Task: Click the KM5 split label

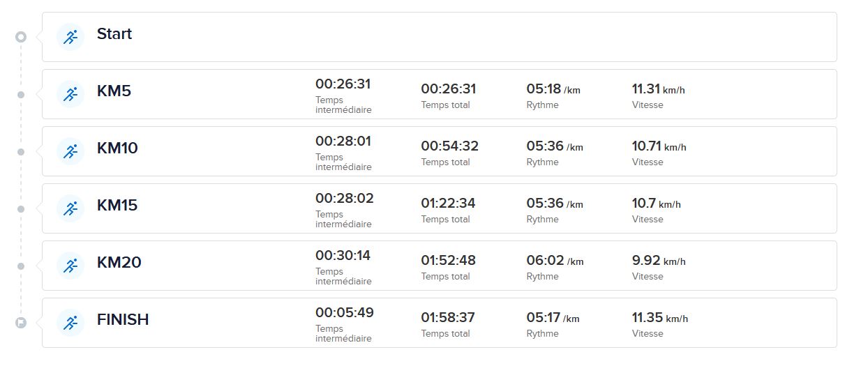Action: 114,91
